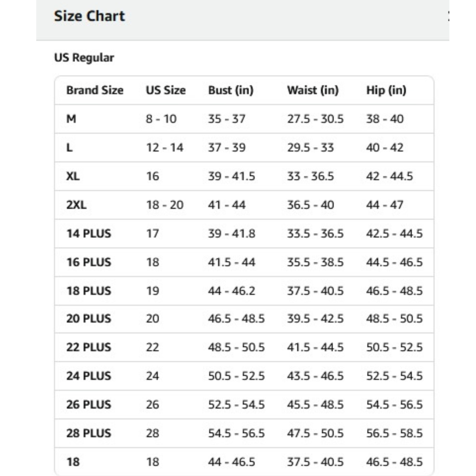Click the Hip (in) column header
The image size is (476, 476).
(386, 90)
